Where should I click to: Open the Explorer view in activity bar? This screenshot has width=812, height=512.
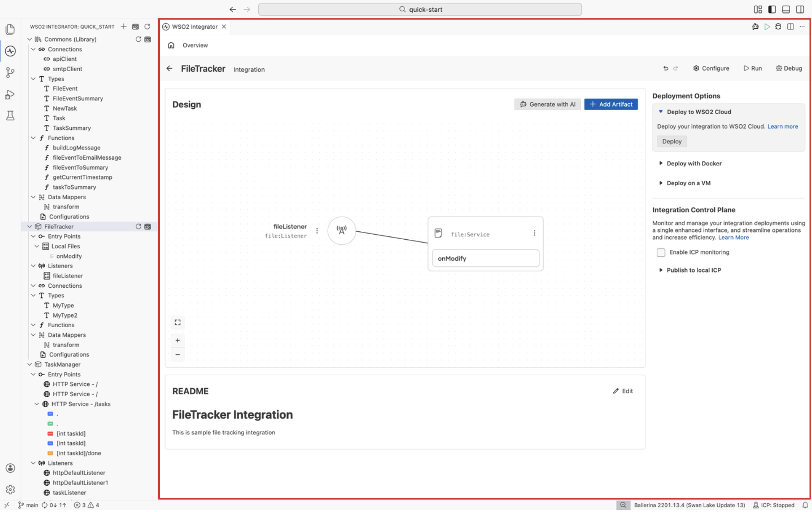[10, 29]
